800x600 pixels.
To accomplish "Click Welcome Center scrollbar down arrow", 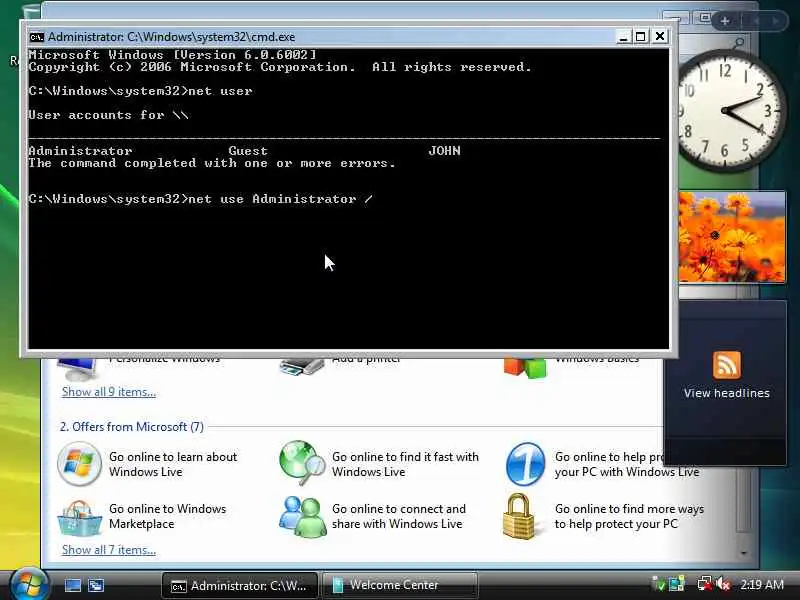I will tap(743, 553).
